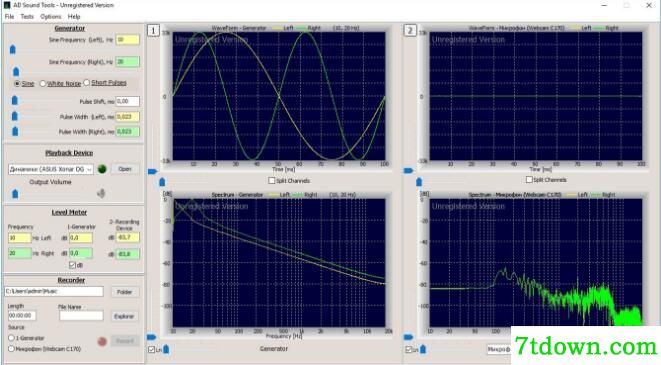661x365 pixels.
Task: Adjust the left sine frequency slider handle
Action: click(13, 49)
